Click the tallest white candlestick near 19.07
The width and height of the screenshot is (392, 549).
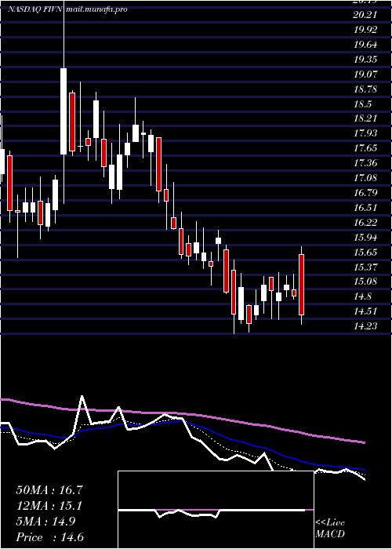click(x=64, y=111)
